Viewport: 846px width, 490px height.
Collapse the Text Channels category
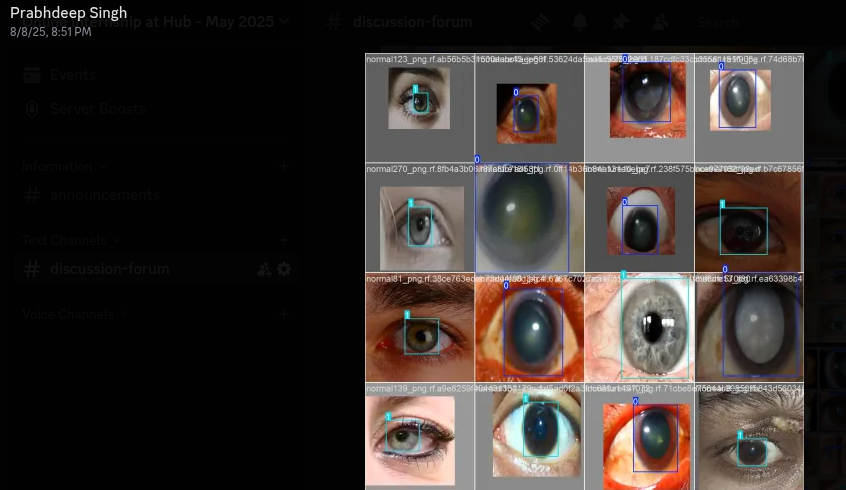click(x=70, y=240)
